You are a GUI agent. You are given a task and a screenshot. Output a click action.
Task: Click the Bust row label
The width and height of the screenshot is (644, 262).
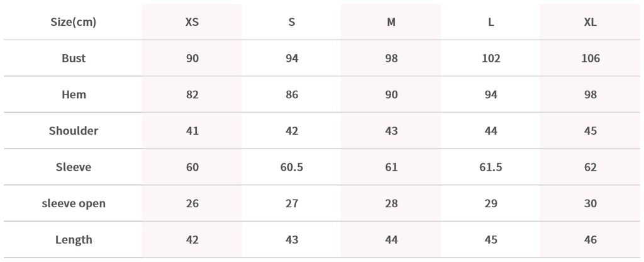click(74, 59)
